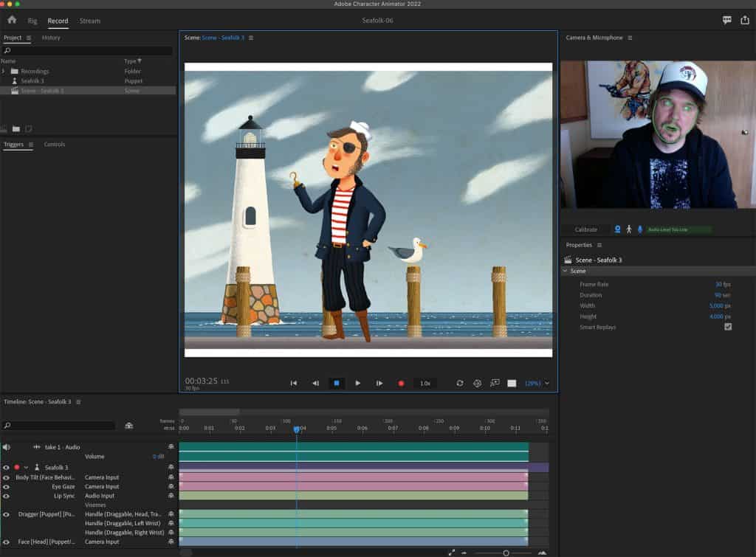Toggle visibility of Dragger behavior
The width and height of the screenshot is (756, 557).
(x=6, y=514)
